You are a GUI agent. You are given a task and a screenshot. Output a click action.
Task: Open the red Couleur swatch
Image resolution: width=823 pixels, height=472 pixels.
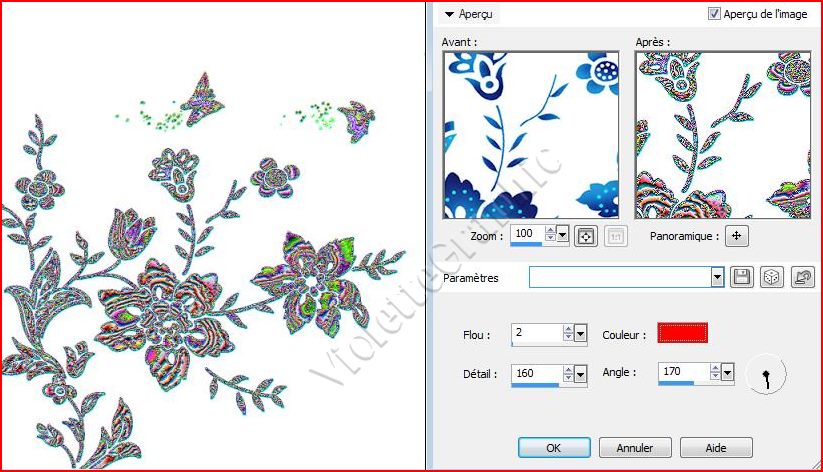pyautogui.click(x=682, y=333)
